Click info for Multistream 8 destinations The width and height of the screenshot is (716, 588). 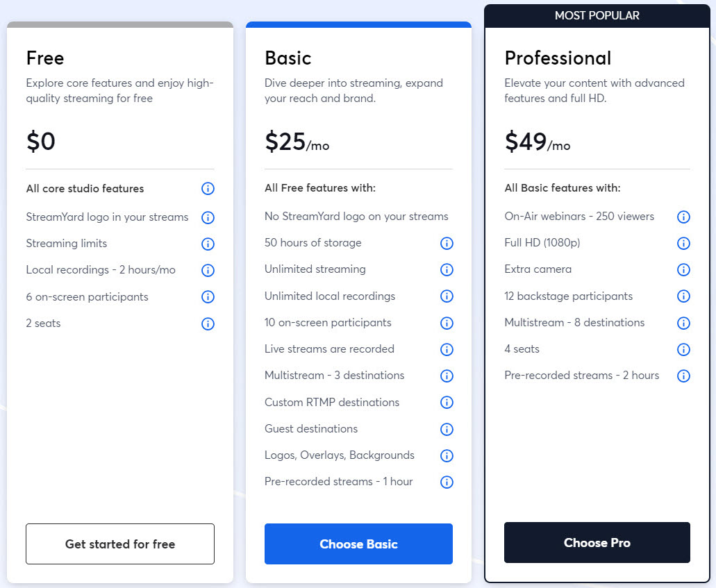pyautogui.click(x=683, y=324)
